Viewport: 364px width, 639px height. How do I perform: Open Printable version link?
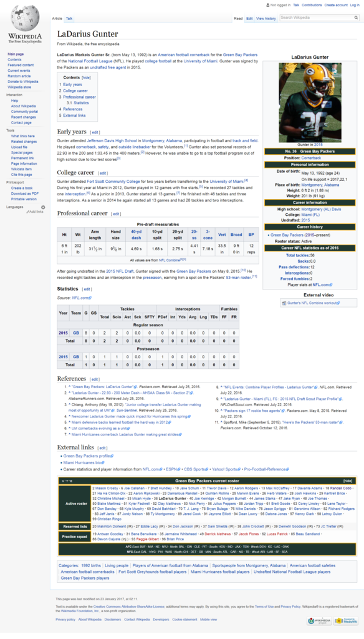pyautogui.click(x=24, y=199)
